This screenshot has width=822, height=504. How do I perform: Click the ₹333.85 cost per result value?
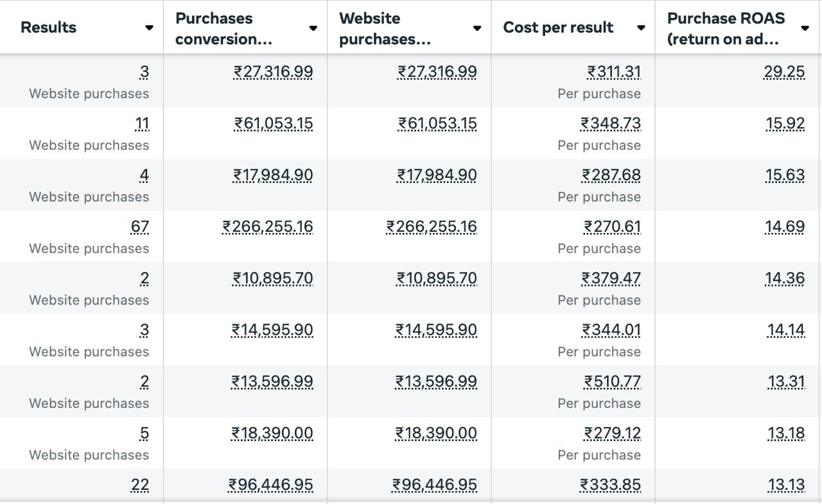coord(610,485)
